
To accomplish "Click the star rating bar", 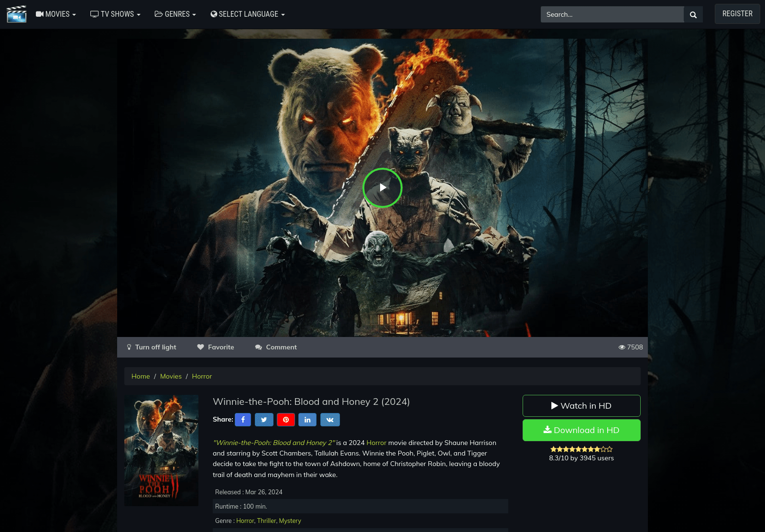I will [581, 449].
